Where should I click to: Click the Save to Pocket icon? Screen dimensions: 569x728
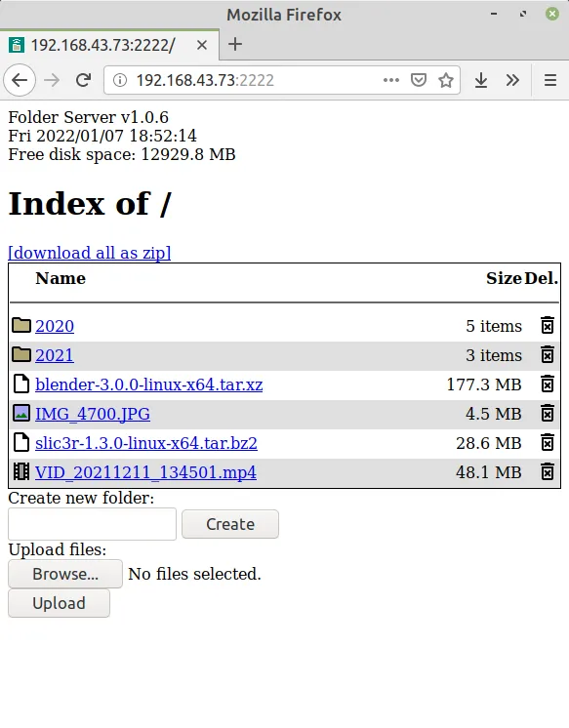coord(418,80)
